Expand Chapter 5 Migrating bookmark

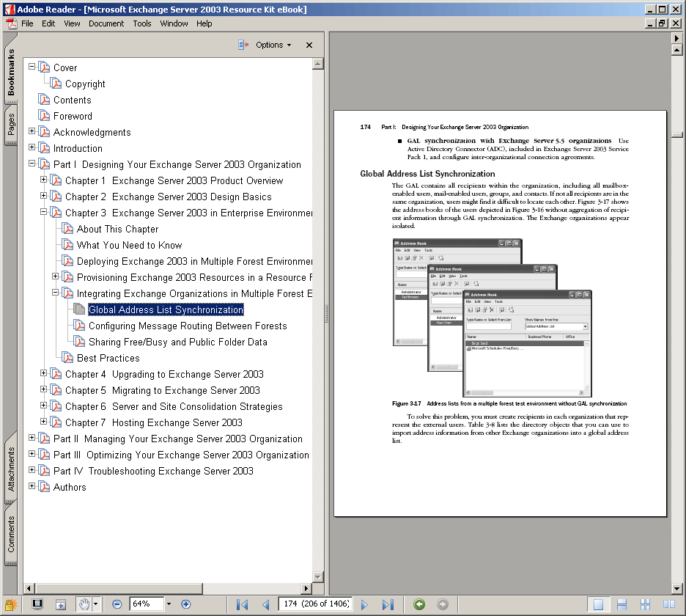pos(44,389)
